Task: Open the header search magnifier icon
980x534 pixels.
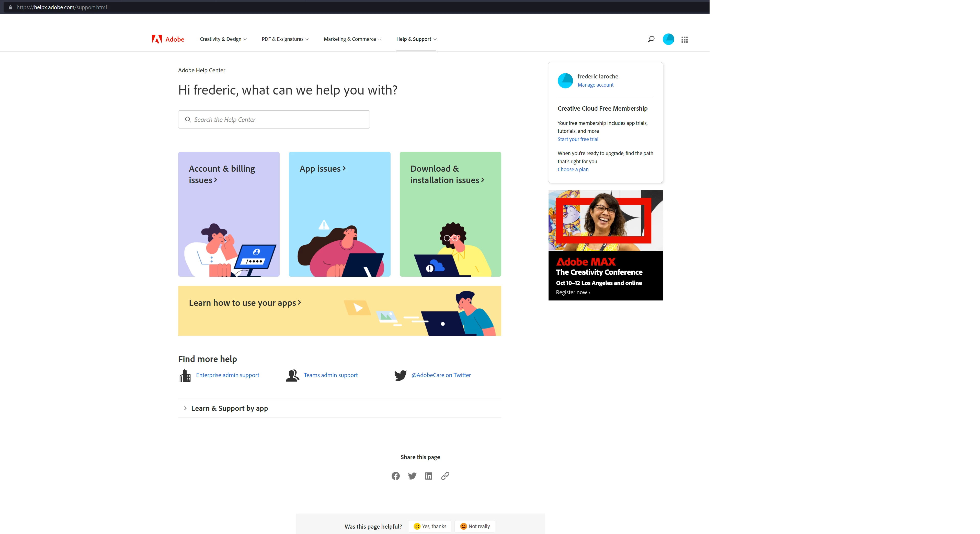Action: tap(651, 39)
